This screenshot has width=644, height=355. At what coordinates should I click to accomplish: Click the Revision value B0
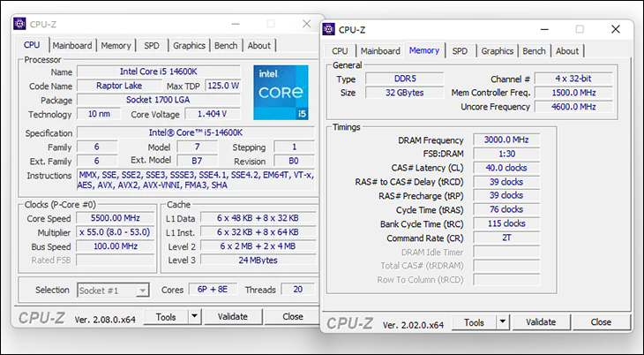(294, 161)
